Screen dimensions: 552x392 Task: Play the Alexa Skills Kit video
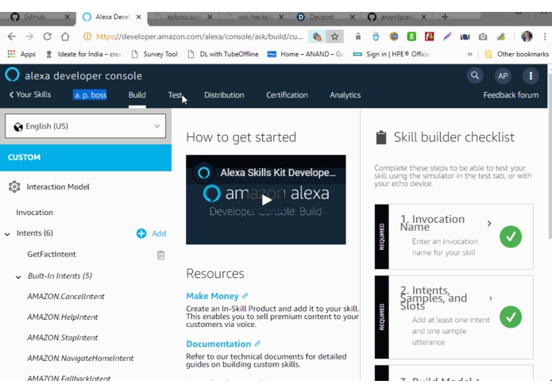[x=266, y=200]
